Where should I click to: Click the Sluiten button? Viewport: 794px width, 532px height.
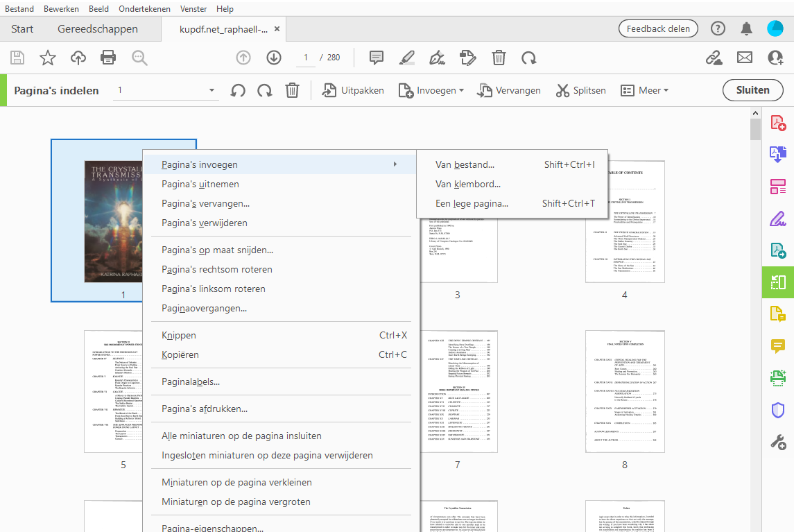752,89
